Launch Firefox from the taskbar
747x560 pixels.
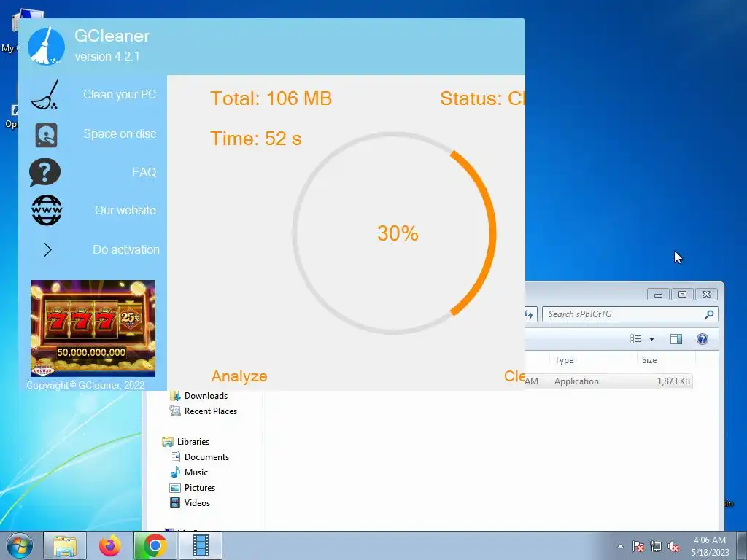click(109, 545)
